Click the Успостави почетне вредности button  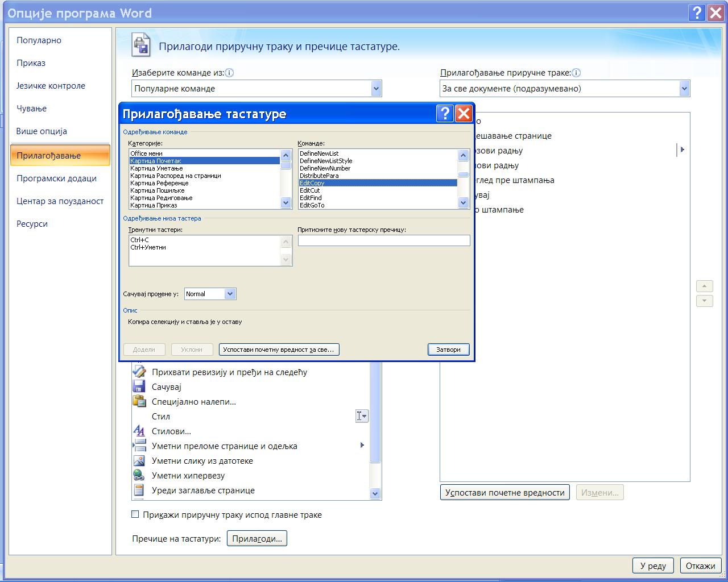[505, 492]
